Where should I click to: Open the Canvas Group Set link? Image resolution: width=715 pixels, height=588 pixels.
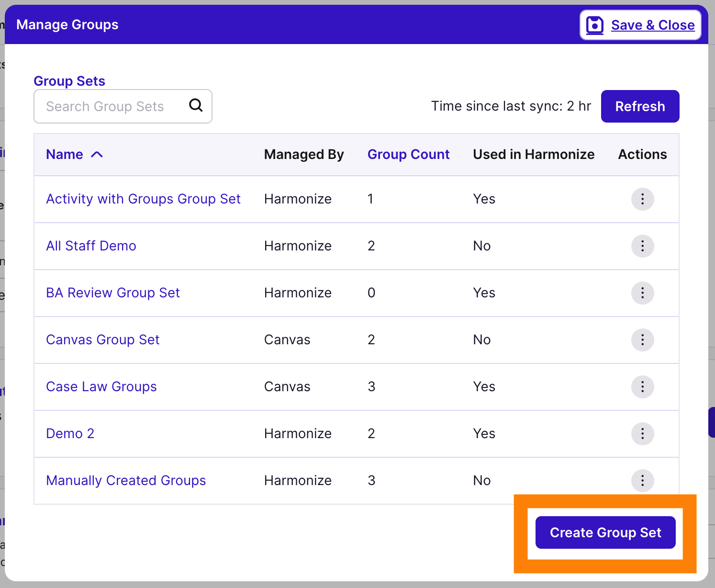(102, 339)
